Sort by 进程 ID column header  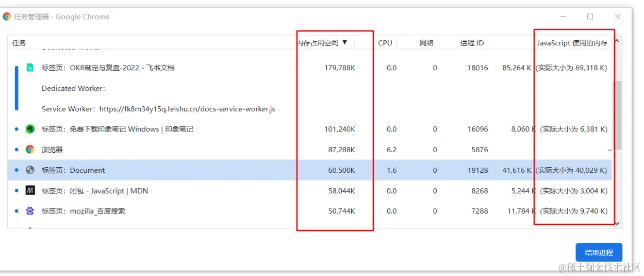click(x=472, y=43)
